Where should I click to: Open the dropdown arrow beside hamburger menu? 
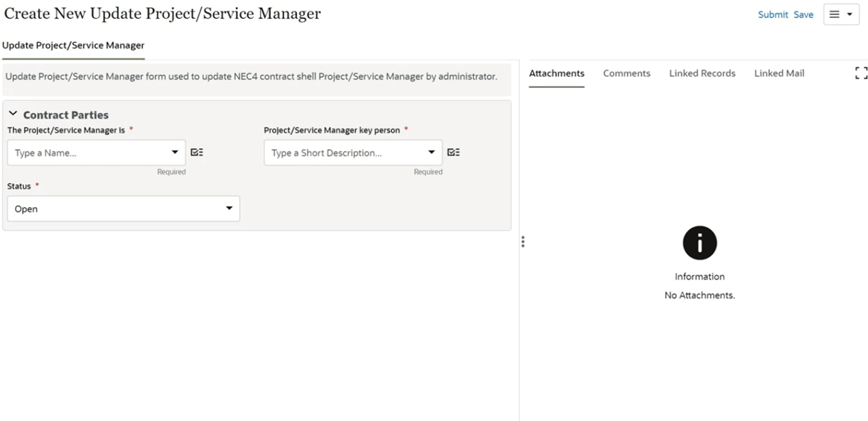850,14
